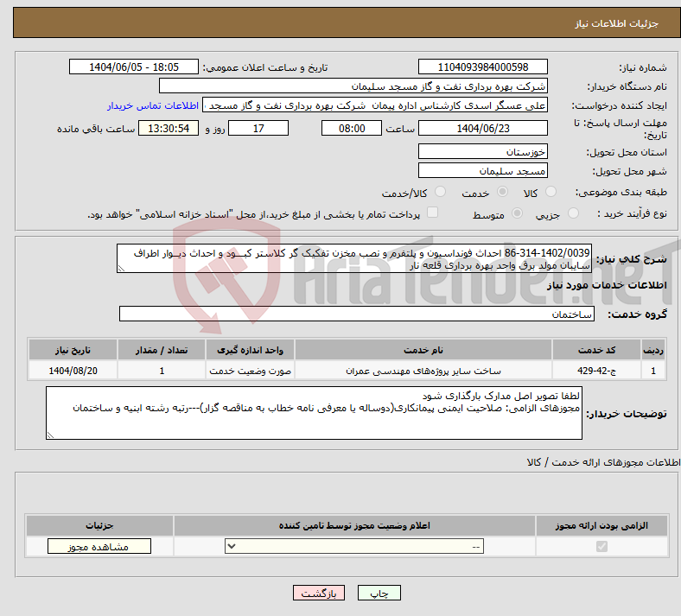
Task: Click the announcement date field 1404/06/05 - 18:05
Action: (x=134, y=67)
